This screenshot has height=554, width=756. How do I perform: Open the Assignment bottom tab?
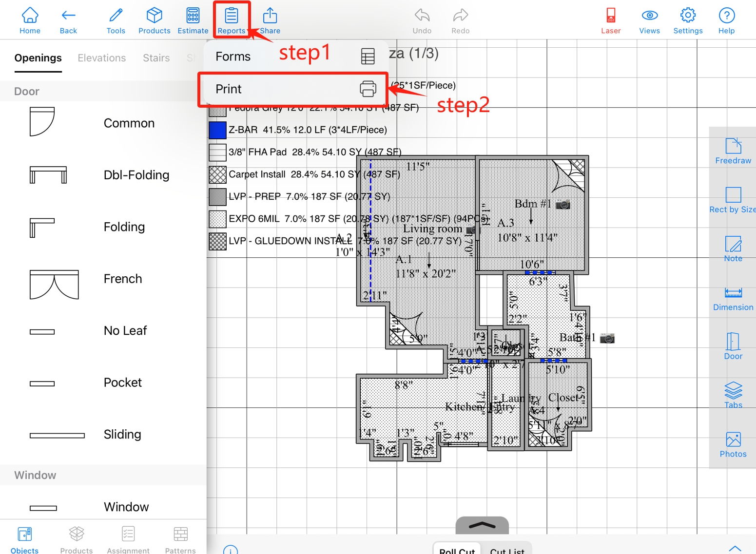pos(128,540)
